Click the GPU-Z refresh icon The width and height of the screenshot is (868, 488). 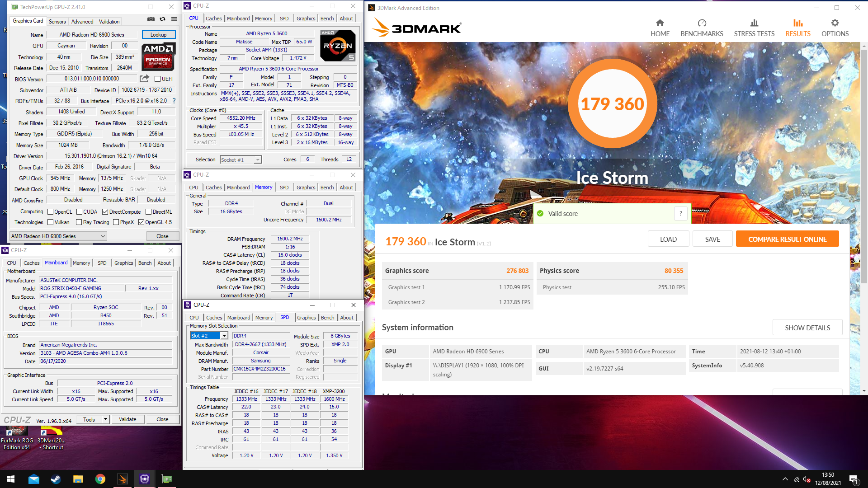[x=162, y=19]
